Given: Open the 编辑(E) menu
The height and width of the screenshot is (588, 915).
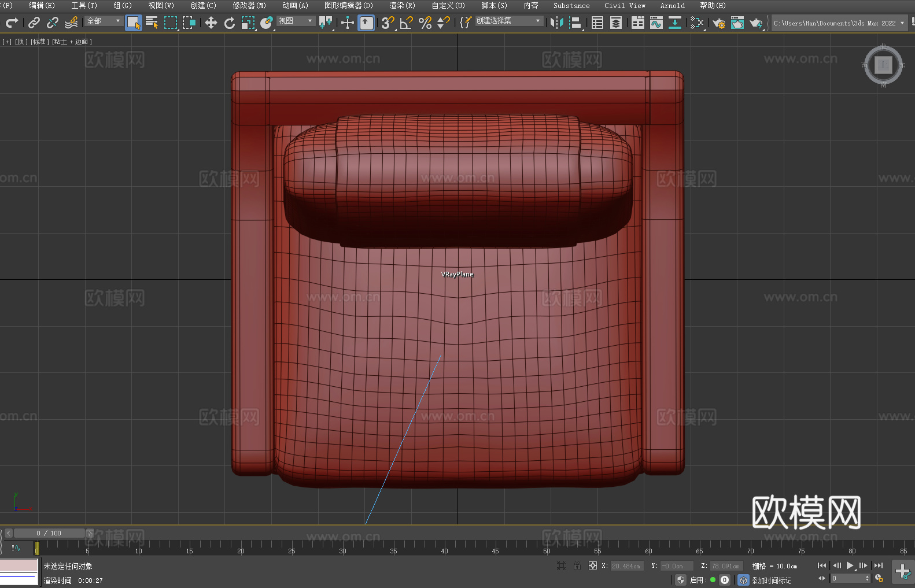Looking at the screenshot, I should 42,5.
